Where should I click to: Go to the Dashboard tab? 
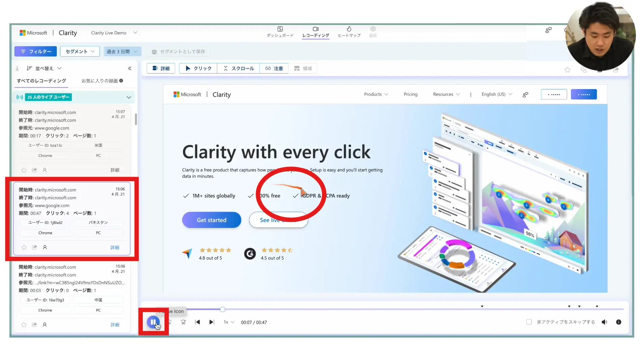point(280,32)
